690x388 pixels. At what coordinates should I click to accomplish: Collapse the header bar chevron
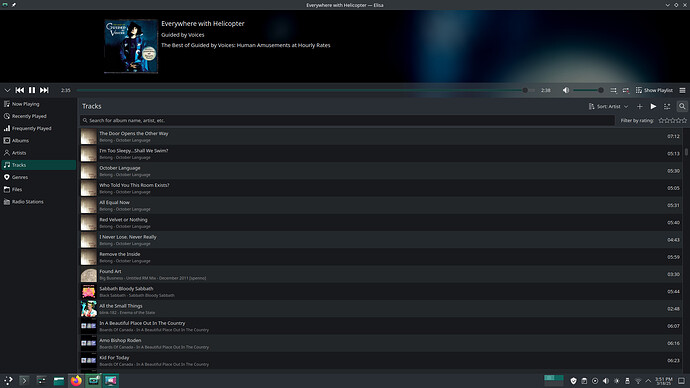(7, 90)
